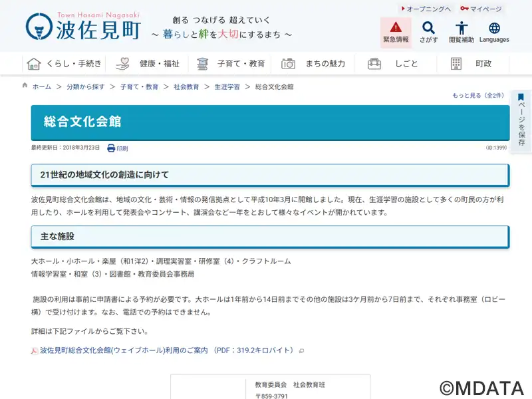The height and width of the screenshot is (399, 532).
Task: Click the 波佐見町 town logo
Action: click(x=83, y=27)
